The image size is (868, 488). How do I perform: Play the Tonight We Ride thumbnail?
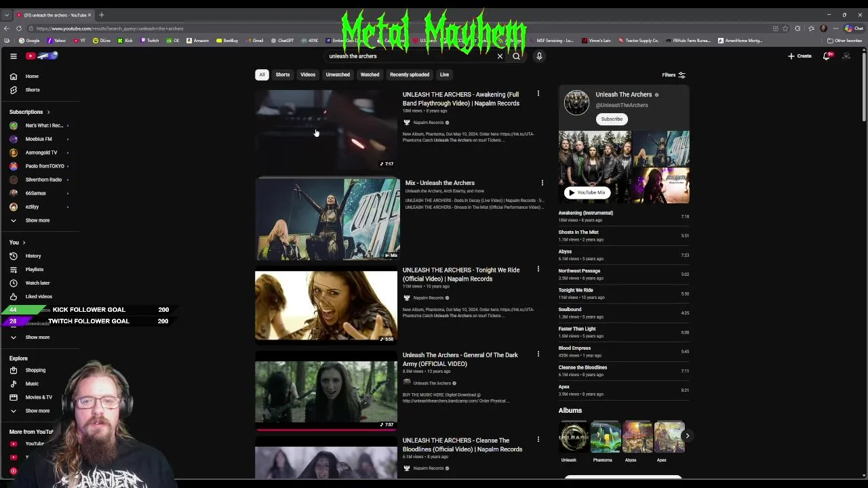[326, 306]
